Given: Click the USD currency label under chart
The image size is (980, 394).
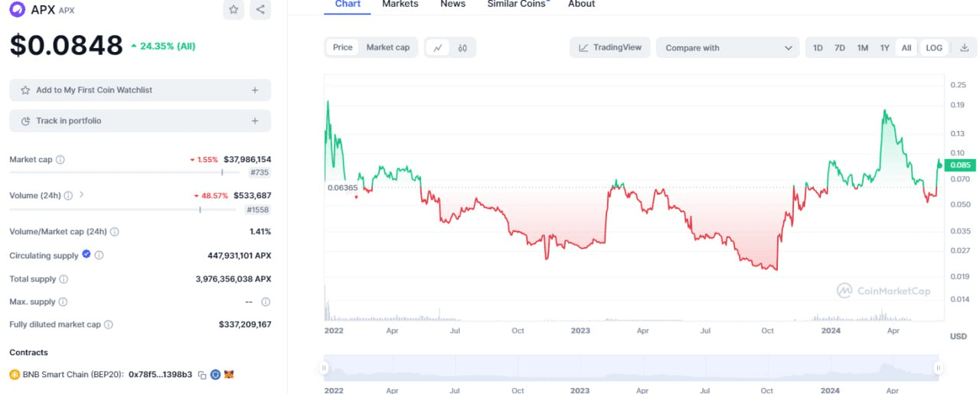Looking at the screenshot, I should pyautogui.click(x=958, y=336).
